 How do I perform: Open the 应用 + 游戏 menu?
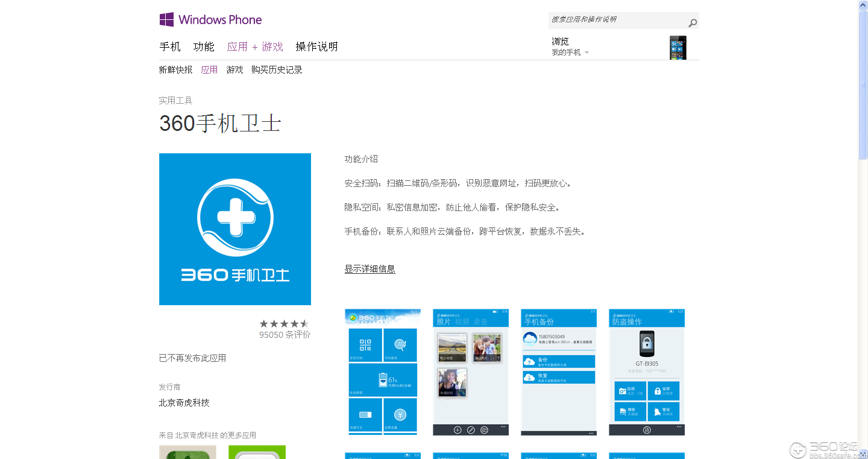(255, 46)
